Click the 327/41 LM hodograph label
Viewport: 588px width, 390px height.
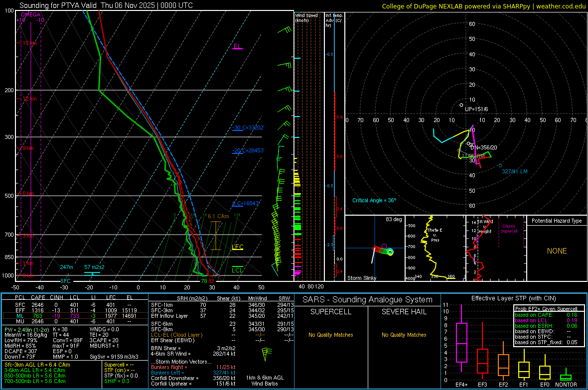[514, 171]
